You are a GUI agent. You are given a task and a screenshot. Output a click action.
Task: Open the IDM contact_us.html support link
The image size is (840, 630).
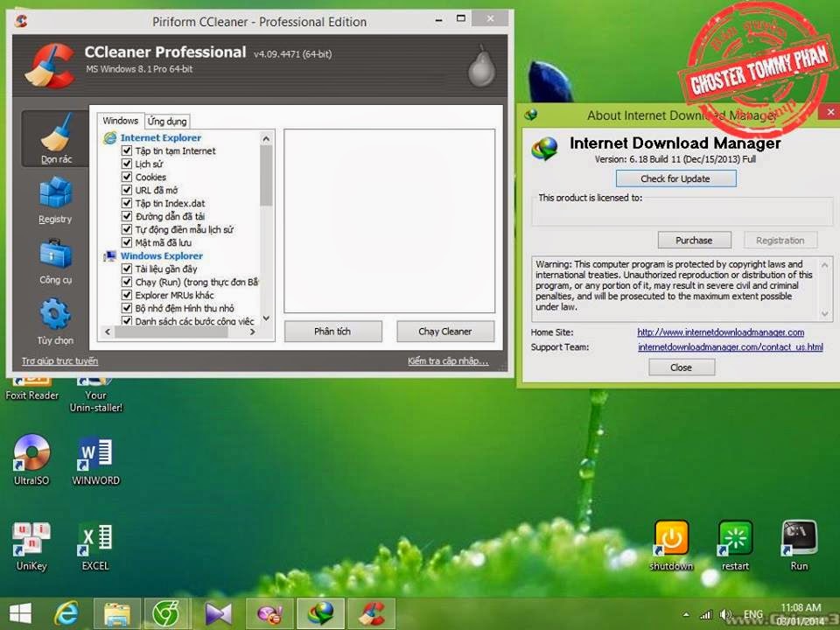tap(730, 347)
